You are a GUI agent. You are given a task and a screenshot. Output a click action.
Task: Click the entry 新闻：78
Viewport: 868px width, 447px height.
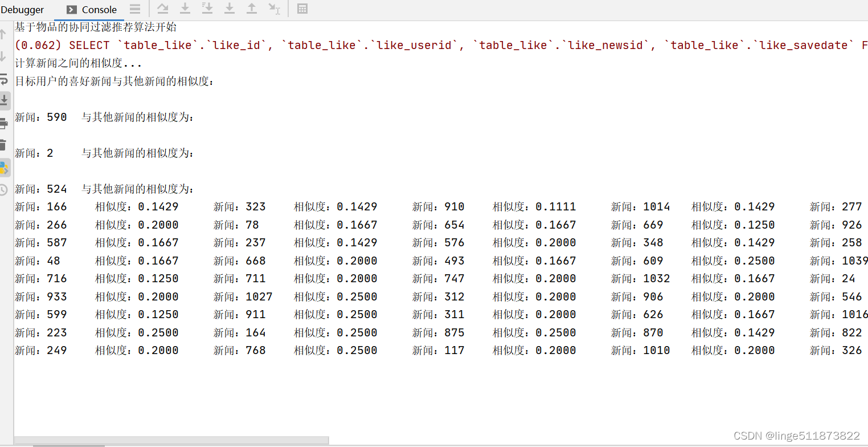click(236, 225)
